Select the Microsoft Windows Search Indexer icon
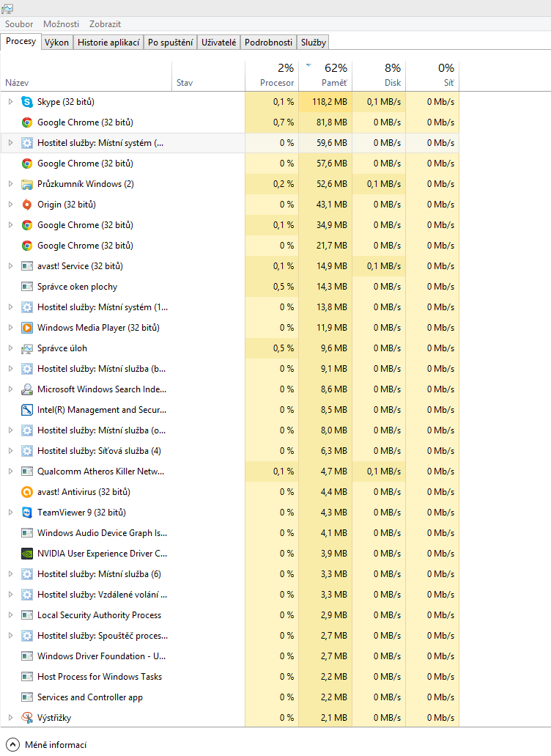The height and width of the screenshot is (756, 551). (27, 389)
